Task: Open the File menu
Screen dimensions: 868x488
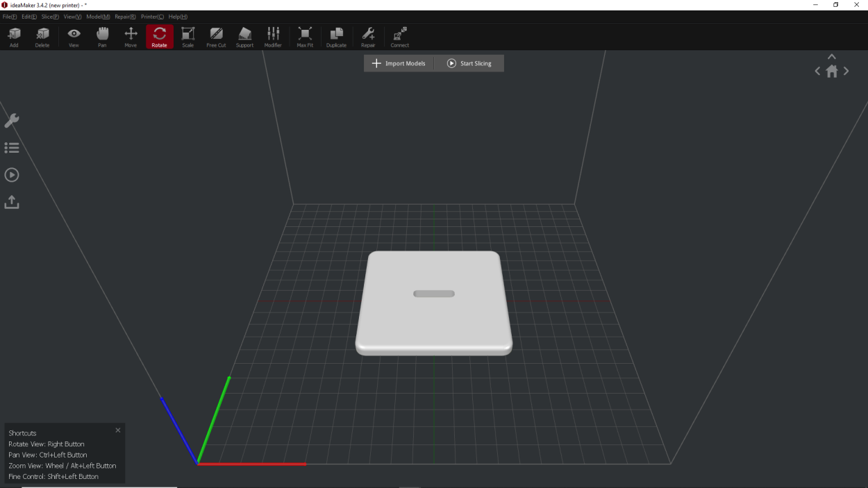Action: 10,17
